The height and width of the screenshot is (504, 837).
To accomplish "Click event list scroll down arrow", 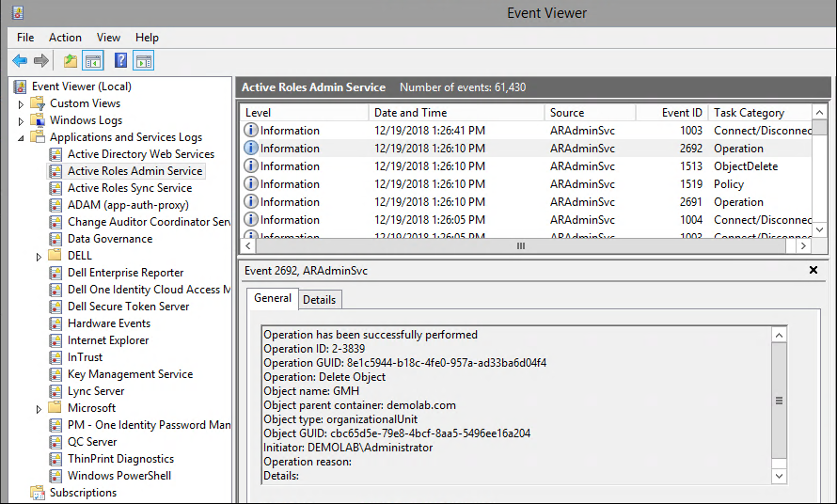I will (819, 230).
